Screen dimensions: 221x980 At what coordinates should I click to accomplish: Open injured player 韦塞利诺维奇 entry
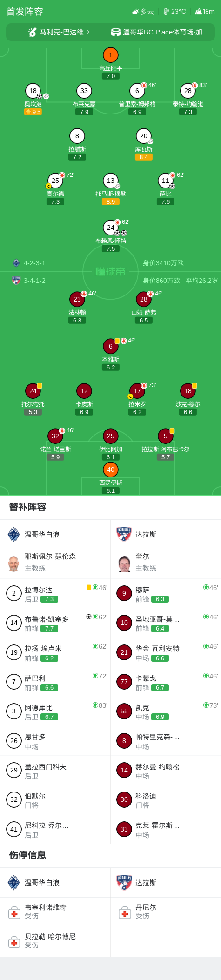(55, 912)
